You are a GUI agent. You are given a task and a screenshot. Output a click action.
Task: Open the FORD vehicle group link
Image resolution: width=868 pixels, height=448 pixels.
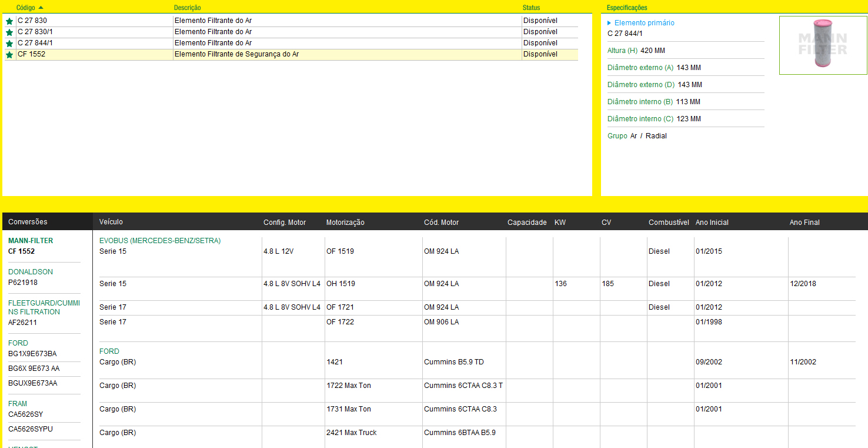109,351
